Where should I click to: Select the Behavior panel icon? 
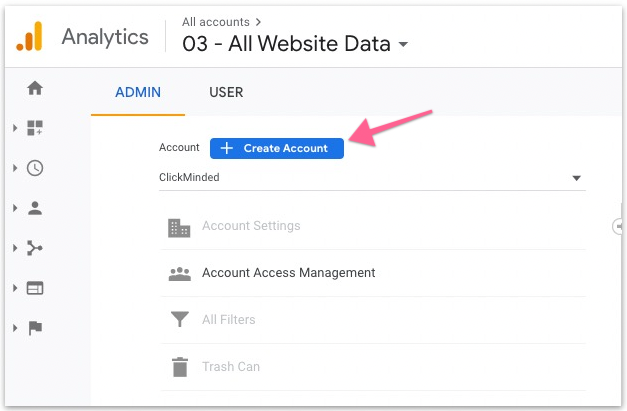tap(35, 288)
